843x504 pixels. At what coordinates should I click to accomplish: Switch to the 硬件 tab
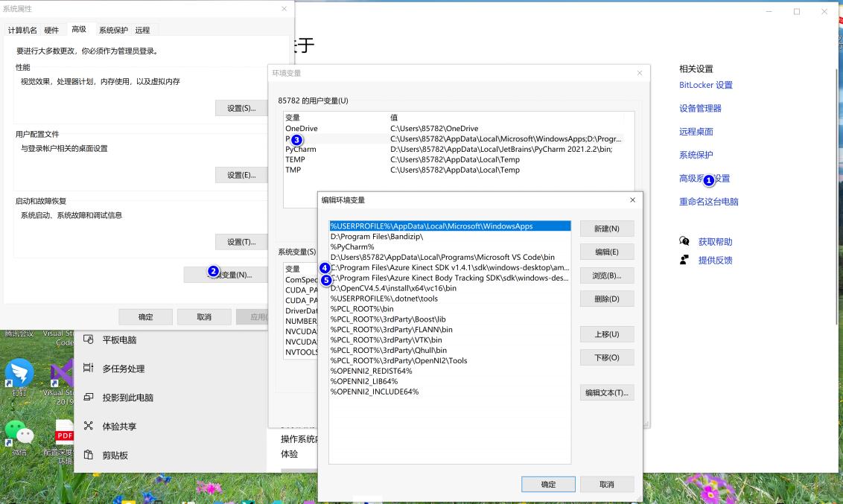point(51,30)
